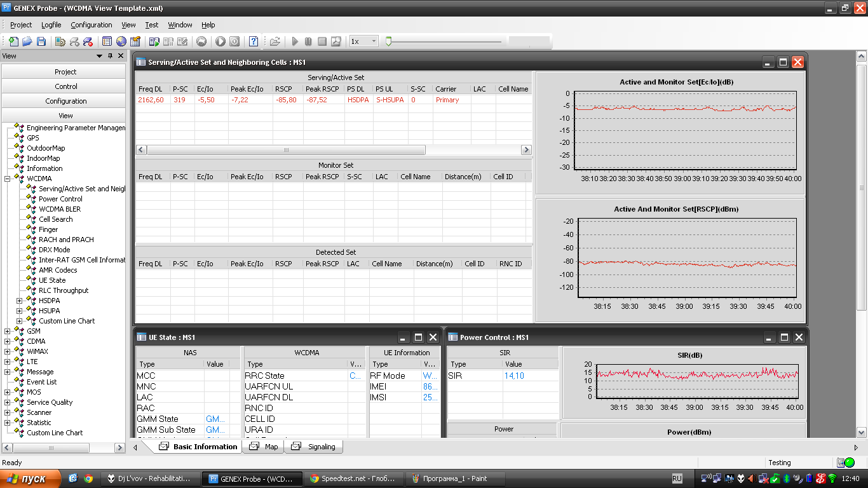Open the Configuration menu
Screen dimensions: 868x488
point(92,25)
